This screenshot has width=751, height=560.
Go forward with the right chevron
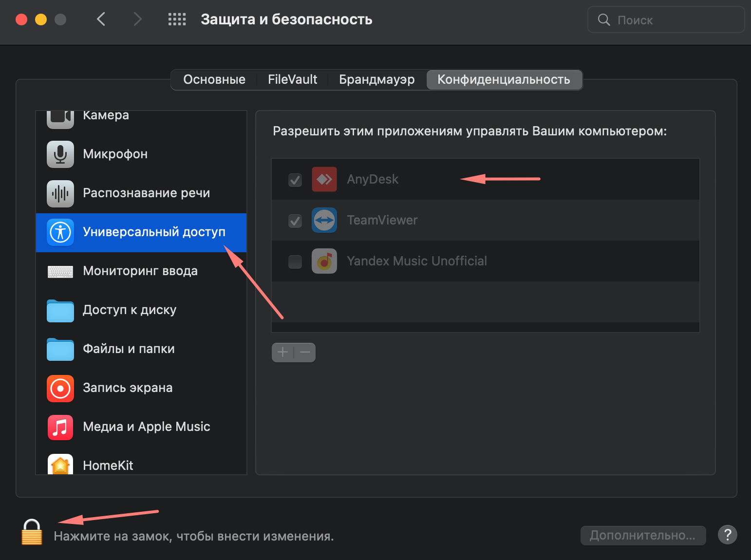click(x=138, y=19)
